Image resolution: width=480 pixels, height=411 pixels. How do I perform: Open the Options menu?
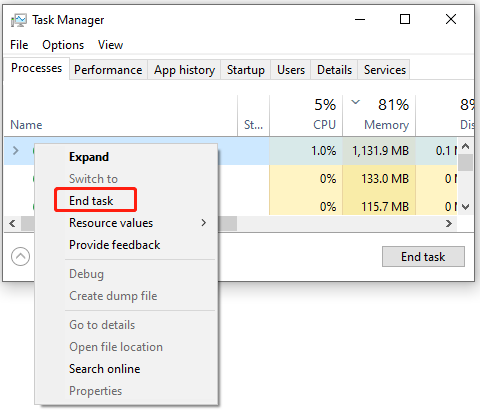point(63,45)
